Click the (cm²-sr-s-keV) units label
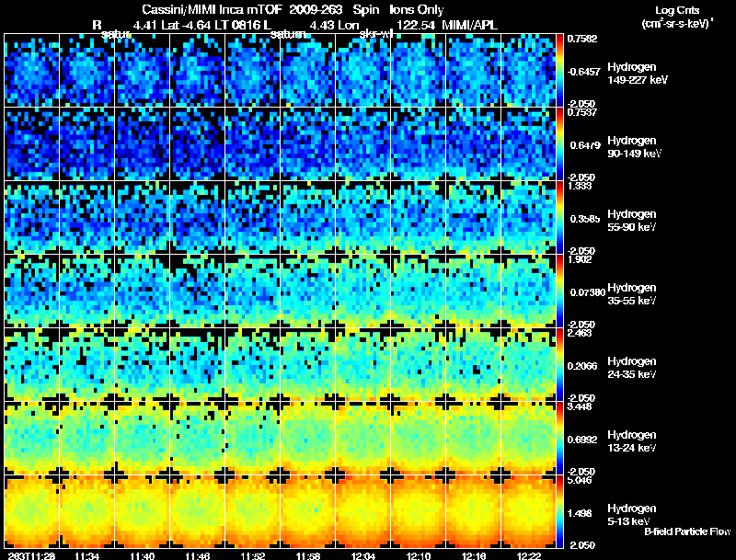 click(677, 24)
